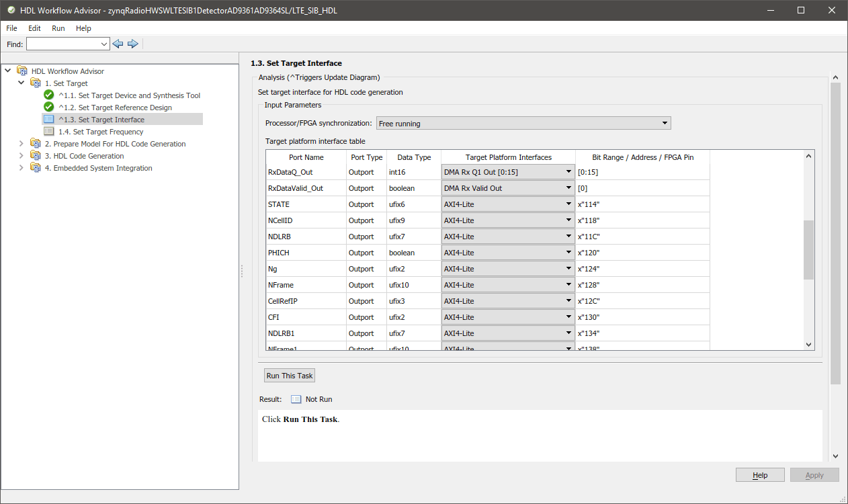
Task: Expand 3. HDL Code Generation node
Action: (x=22, y=155)
